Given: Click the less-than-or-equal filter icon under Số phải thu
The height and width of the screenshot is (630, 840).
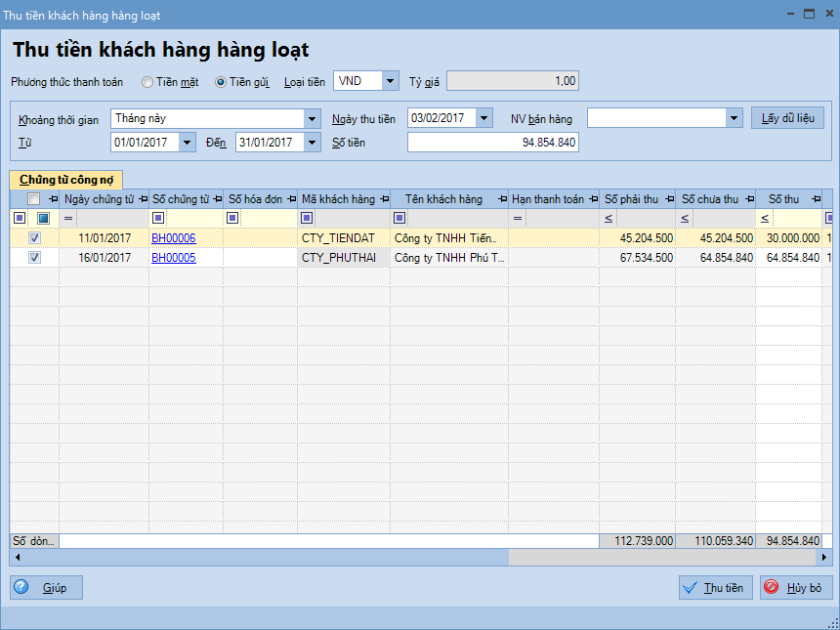Looking at the screenshot, I should 609,218.
